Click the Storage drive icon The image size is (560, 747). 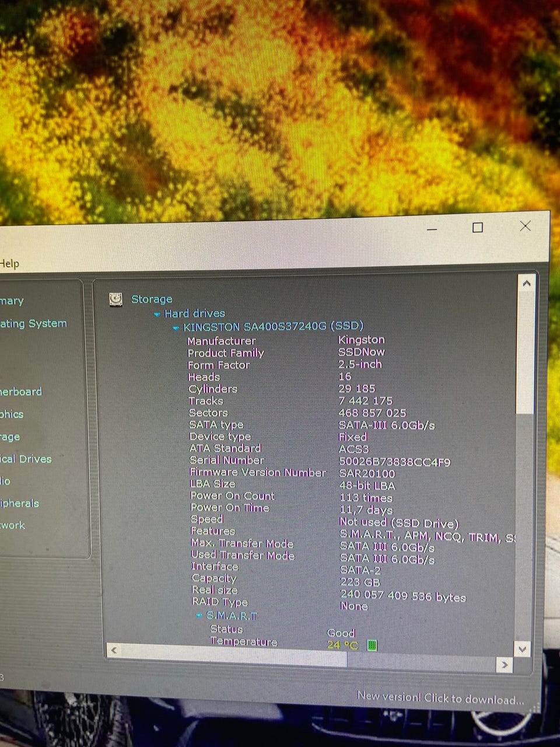coord(116,299)
